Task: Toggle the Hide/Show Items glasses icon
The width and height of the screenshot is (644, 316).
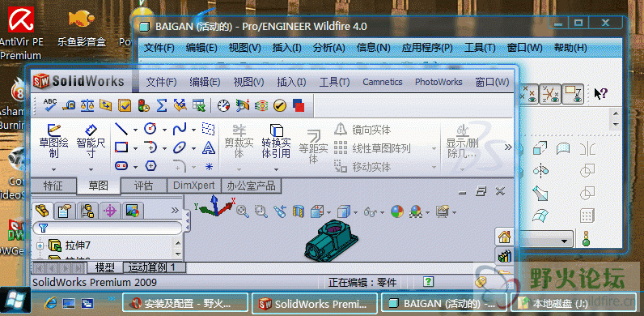Action: point(371,212)
